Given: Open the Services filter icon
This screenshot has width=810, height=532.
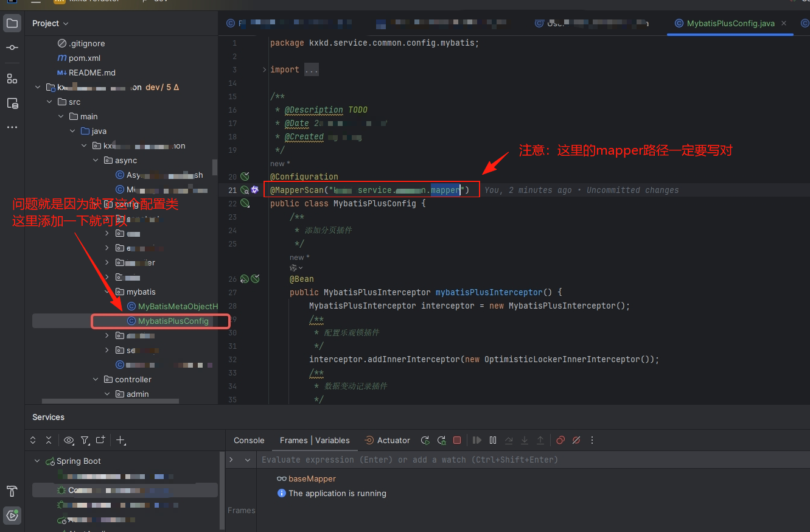Looking at the screenshot, I should [85, 440].
